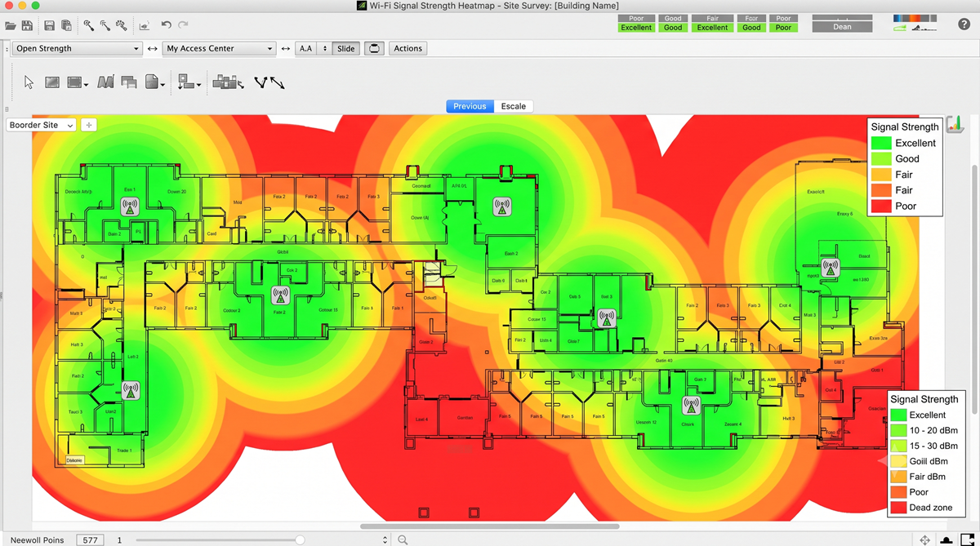Select the middle probe tool icon
The width and height of the screenshot is (980, 546).
(x=105, y=26)
